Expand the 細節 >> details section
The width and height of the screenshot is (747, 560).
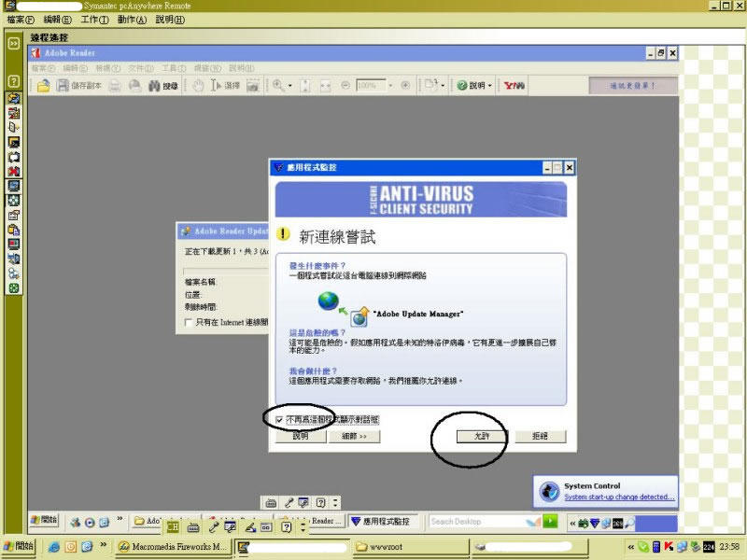click(x=354, y=436)
